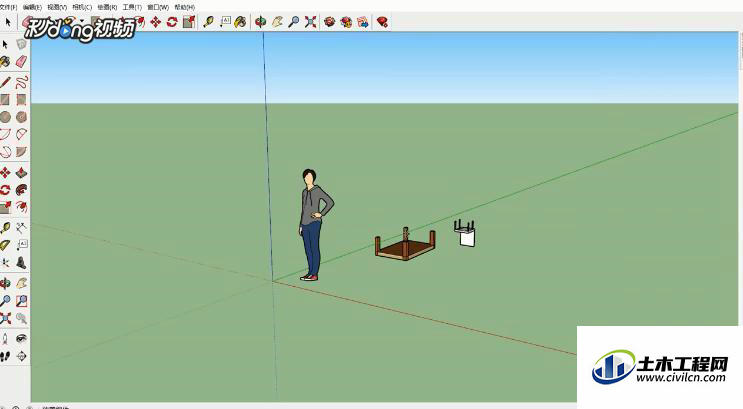Select the Arc tool
The image size is (743, 409).
5,134
